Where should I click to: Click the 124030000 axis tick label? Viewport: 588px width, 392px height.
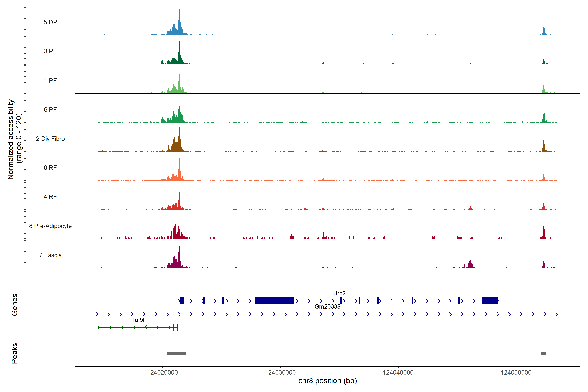pyautogui.click(x=280, y=373)
